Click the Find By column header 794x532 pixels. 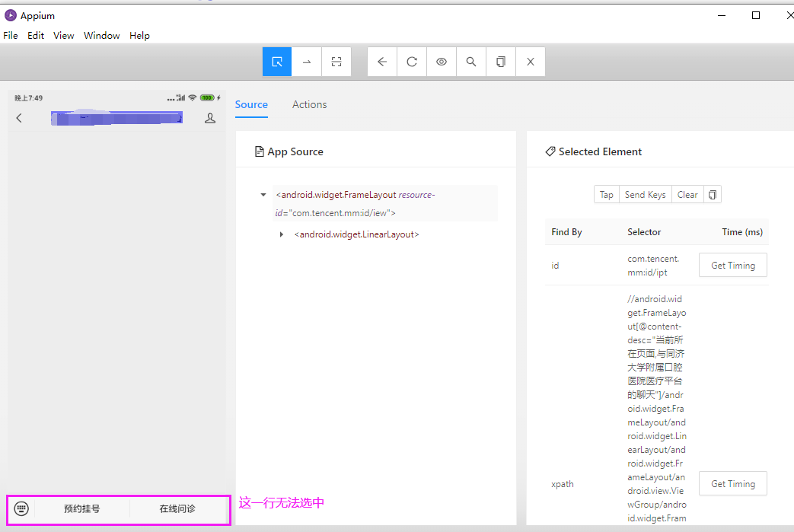point(566,232)
